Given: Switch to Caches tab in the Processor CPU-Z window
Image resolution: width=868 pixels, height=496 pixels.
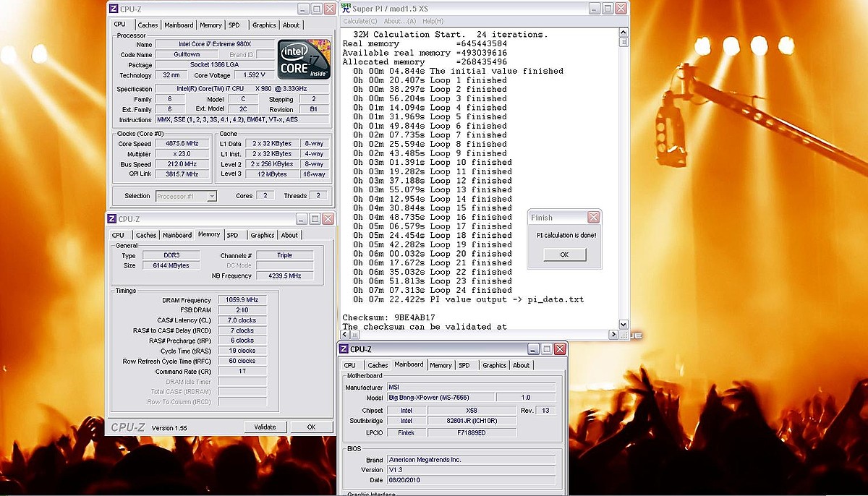Looking at the screenshot, I should 148,25.
